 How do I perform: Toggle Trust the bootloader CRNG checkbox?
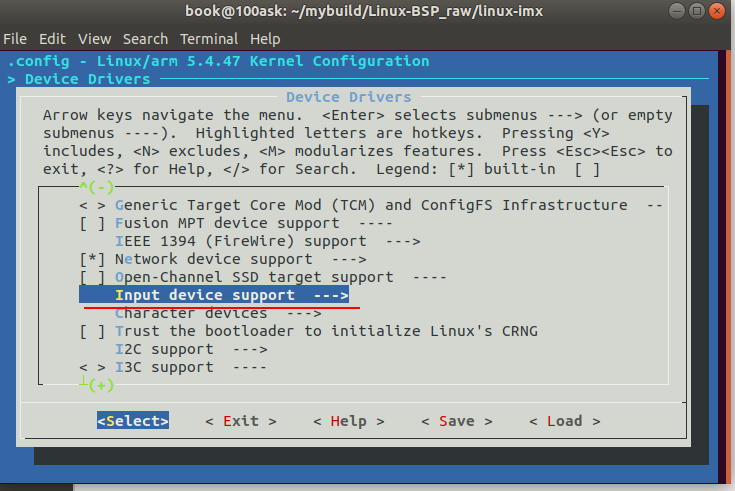[92, 332]
